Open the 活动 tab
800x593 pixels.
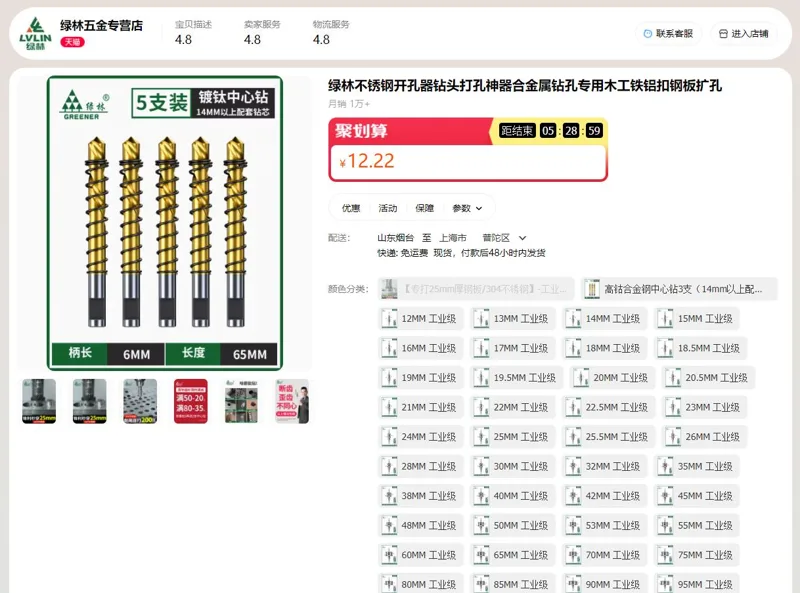point(388,208)
